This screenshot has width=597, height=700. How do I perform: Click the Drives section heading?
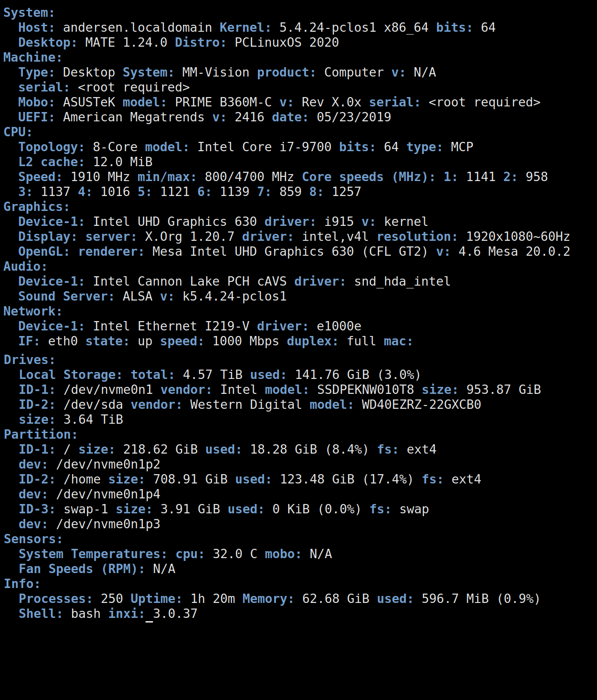pyautogui.click(x=29, y=360)
